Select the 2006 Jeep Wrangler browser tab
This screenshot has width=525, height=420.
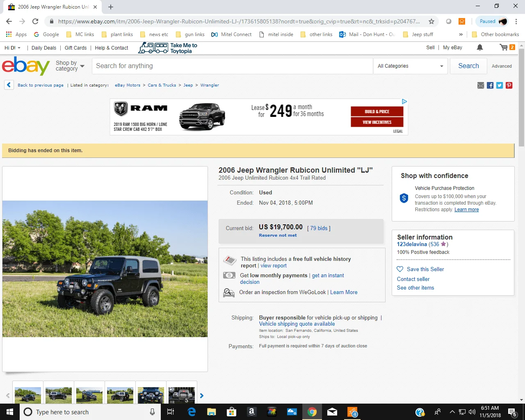(52, 7)
